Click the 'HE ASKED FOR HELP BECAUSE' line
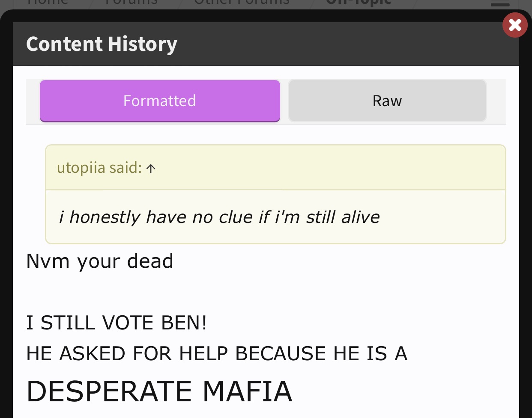This screenshot has width=532, height=418. click(217, 353)
